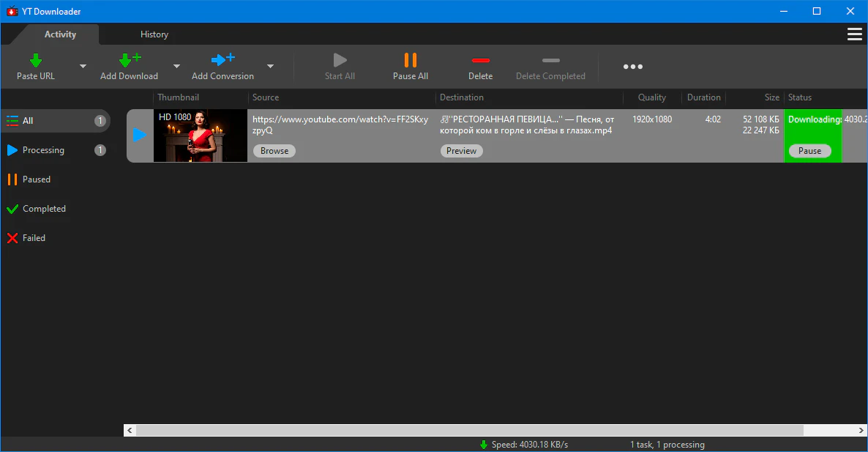Expand the Paste URL dropdown arrow
Viewport: 868px width, 452px height.
pyautogui.click(x=83, y=67)
